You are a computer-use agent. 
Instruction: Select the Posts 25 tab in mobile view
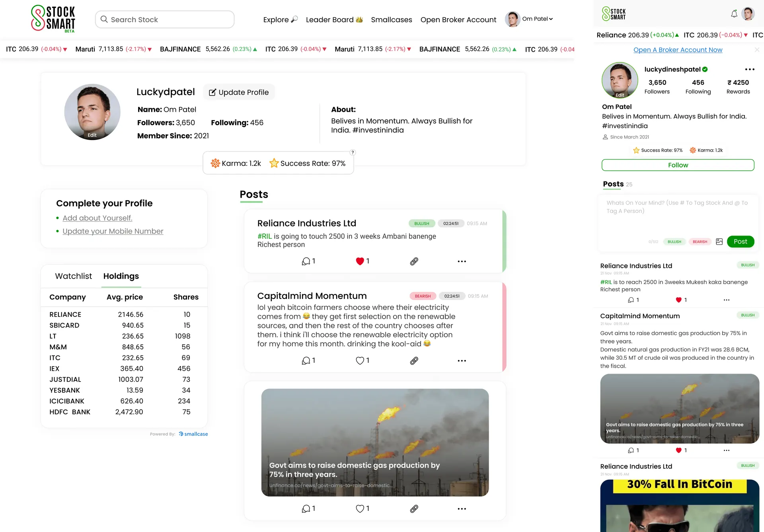[617, 184]
